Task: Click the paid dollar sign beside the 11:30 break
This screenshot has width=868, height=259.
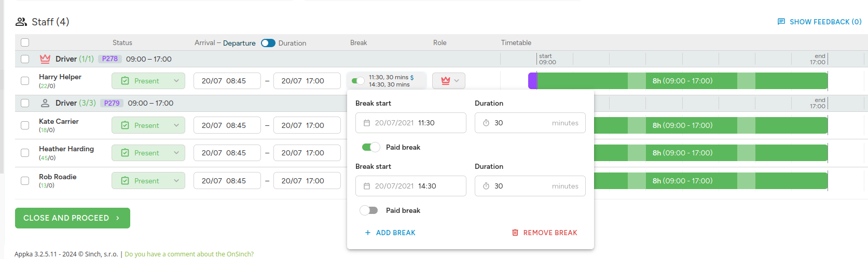Action: click(412, 77)
